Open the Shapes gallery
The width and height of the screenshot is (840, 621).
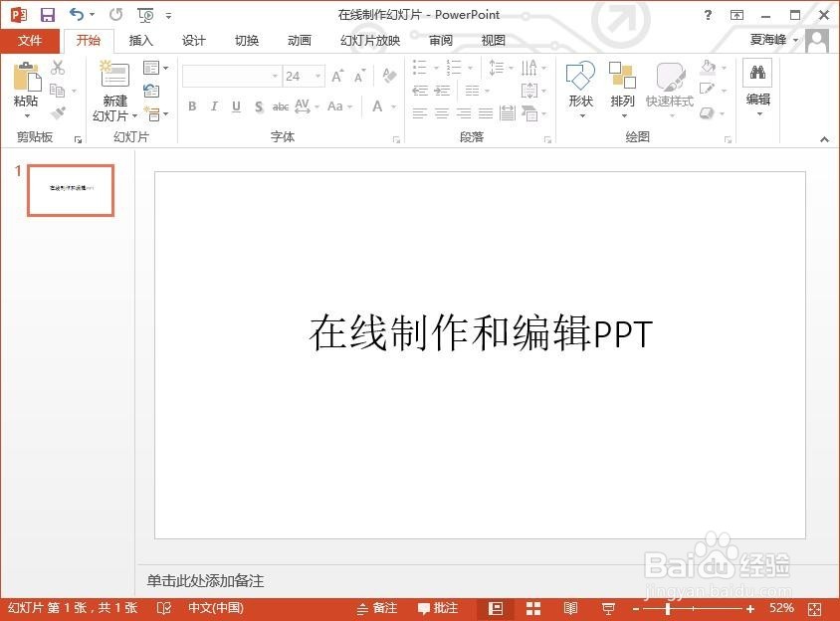pos(580,89)
